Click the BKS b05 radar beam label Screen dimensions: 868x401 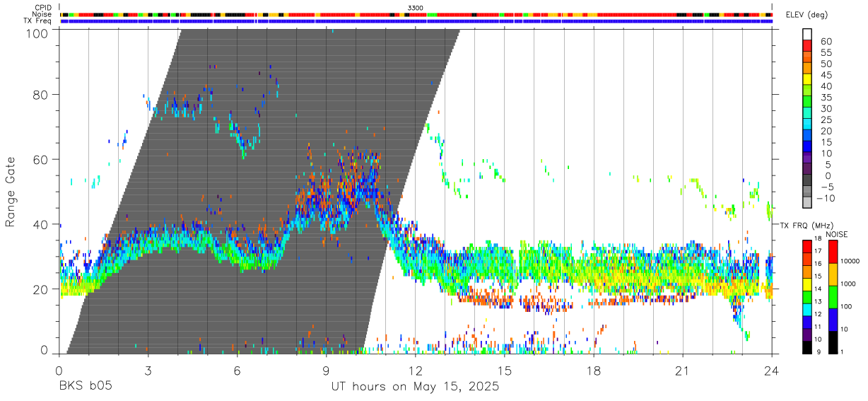coord(84,387)
